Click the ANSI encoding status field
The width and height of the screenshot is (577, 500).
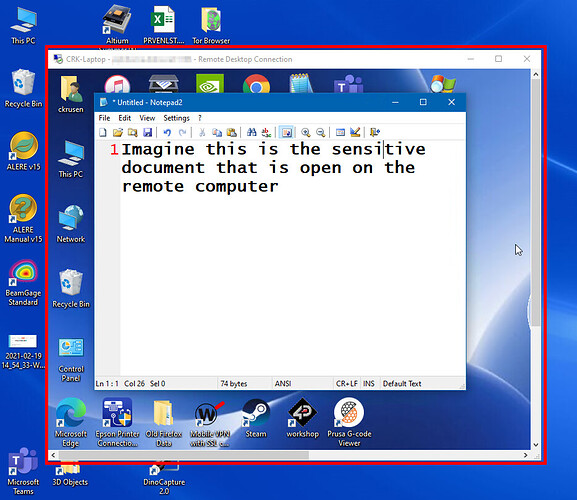pos(283,383)
